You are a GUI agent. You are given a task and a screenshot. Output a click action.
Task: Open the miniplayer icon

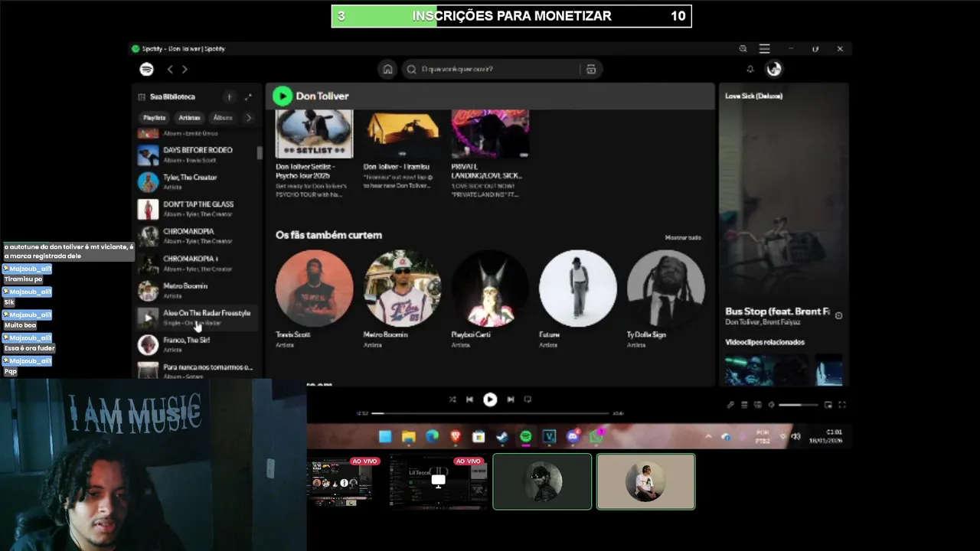tap(828, 405)
